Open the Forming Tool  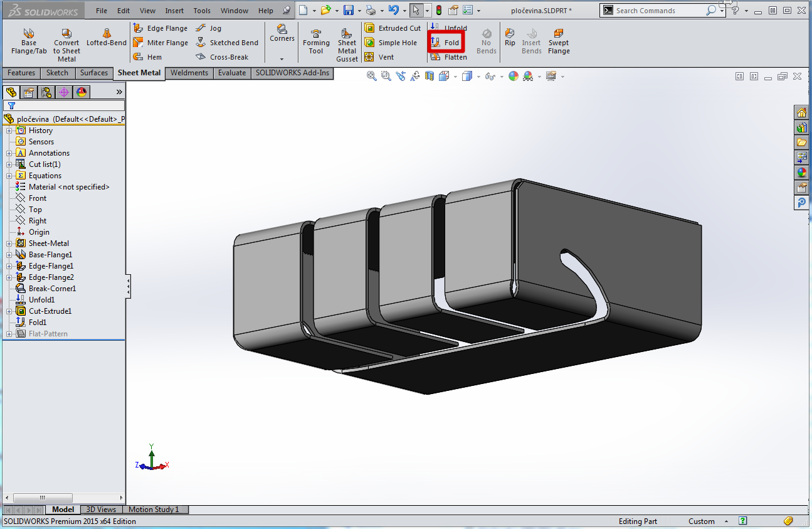[x=316, y=42]
